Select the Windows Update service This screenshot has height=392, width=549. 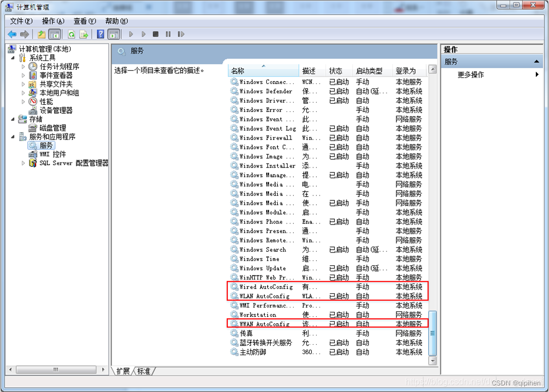click(x=327, y=268)
